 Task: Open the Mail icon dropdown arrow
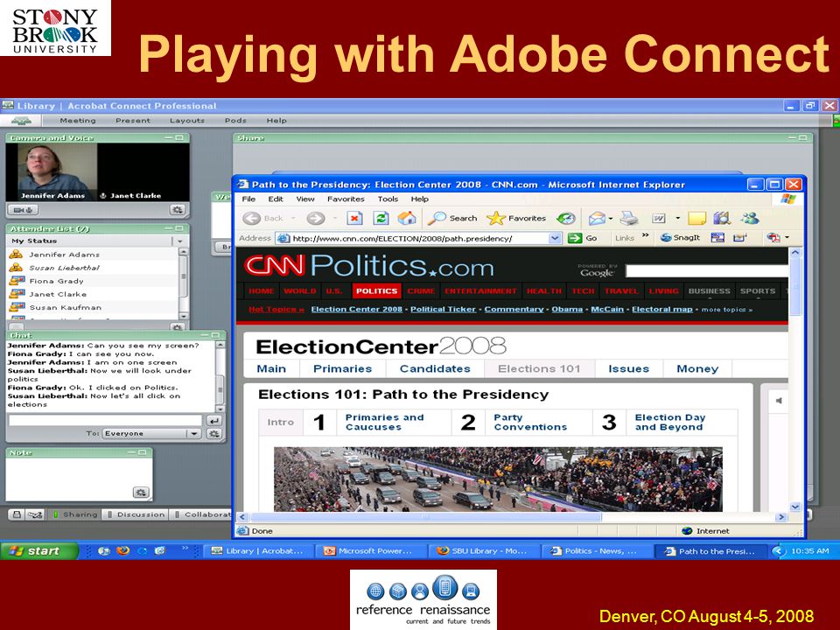[611, 218]
